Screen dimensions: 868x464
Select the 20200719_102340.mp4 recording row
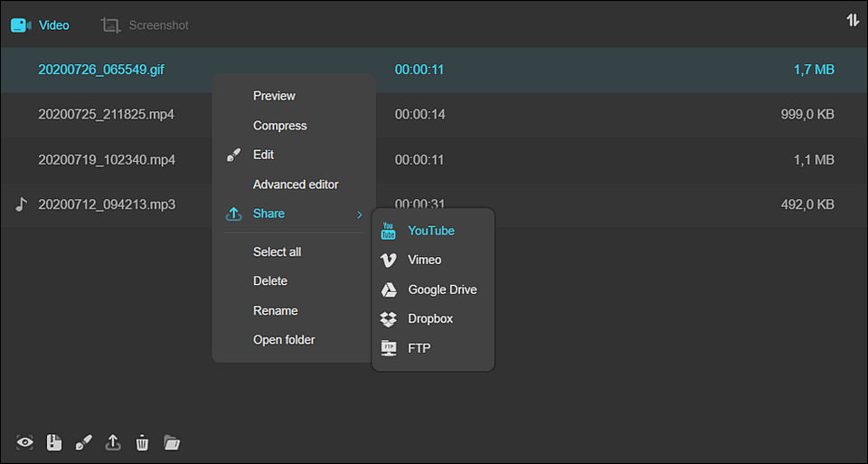pos(107,160)
